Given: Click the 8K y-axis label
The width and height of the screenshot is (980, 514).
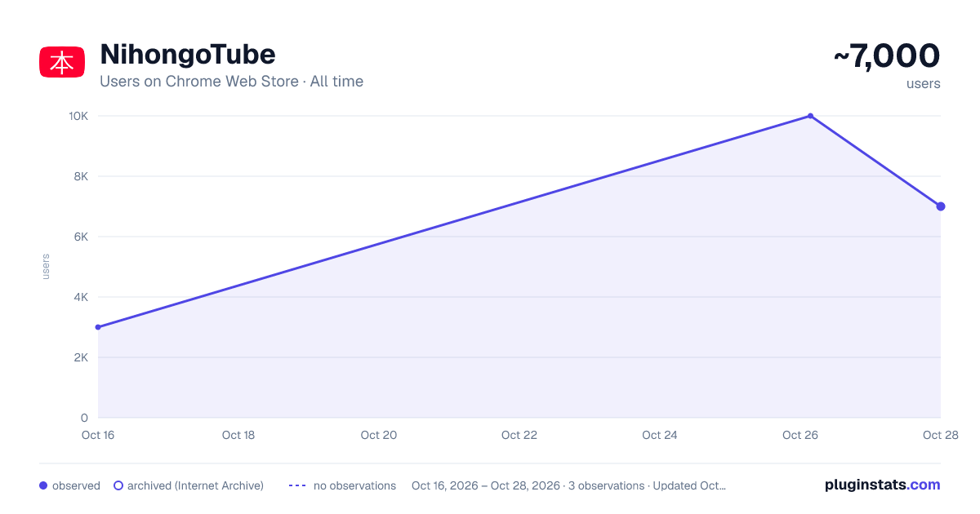Looking at the screenshot, I should [81, 176].
